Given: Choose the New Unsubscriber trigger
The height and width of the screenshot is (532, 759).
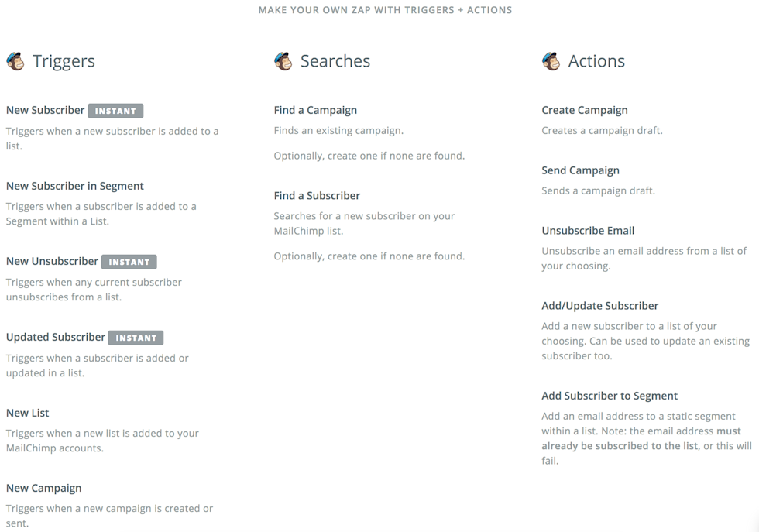Looking at the screenshot, I should coord(52,261).
